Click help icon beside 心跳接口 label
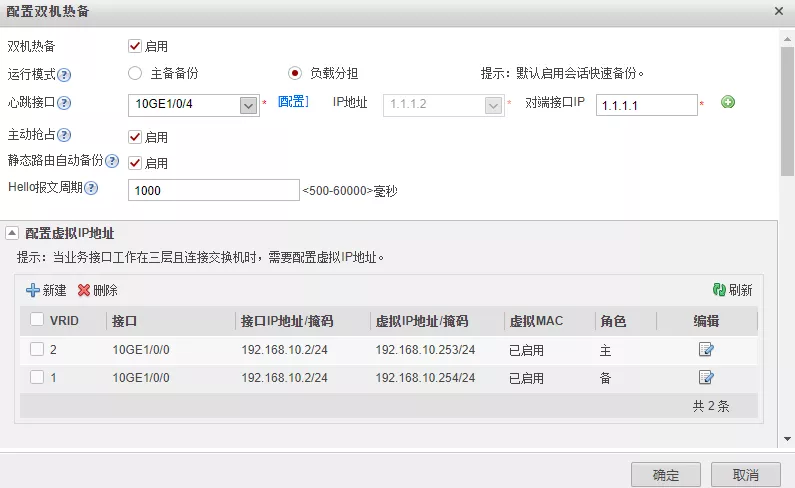This screenshot has height=488, width=795. click(x=64, y=103)
